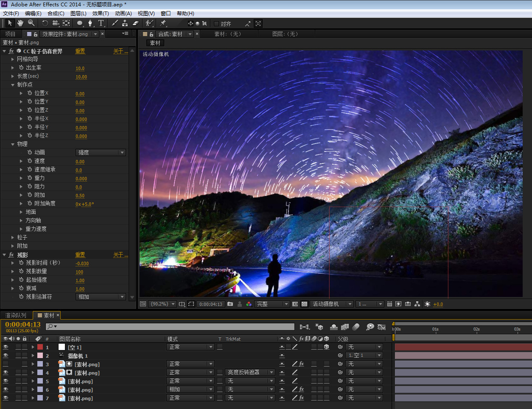Image resolution: width=532 pixels, height=409 pixels.
Task: Toggle 3D layer switch for 空 1
Action: [x=326, y=347]
